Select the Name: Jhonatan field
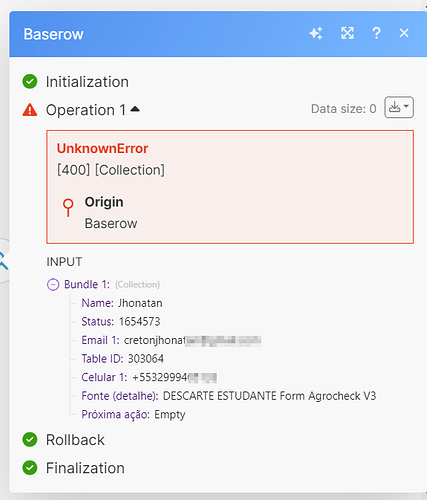The image size is (427, 500). [122, 303]
